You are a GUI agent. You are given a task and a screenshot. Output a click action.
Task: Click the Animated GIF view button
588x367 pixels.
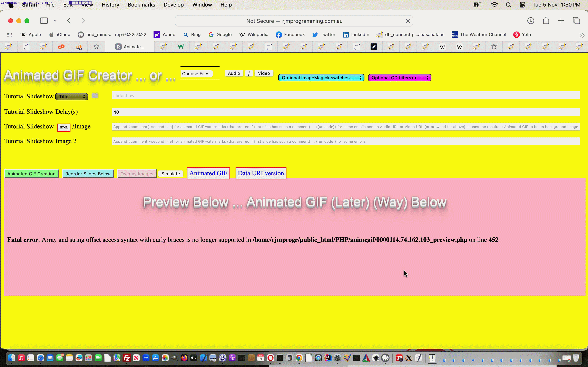tap(208, 173)
